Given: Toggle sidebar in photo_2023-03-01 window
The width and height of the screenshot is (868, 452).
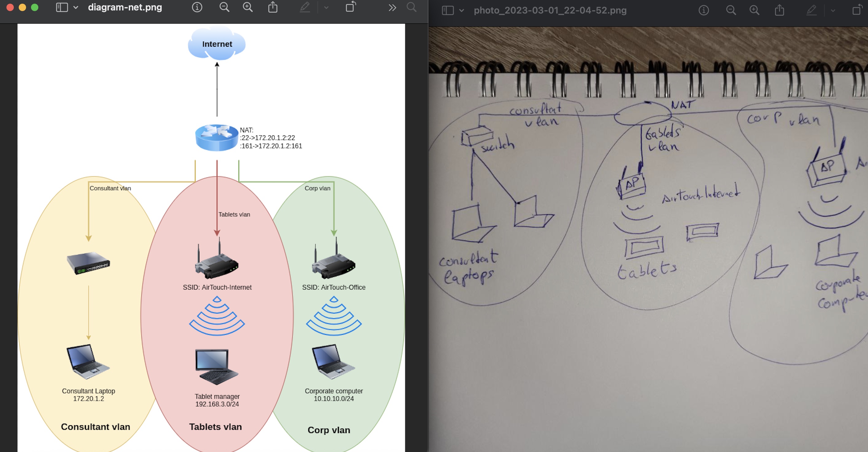Looking at the screenshot, I should (x=448, y=10).
